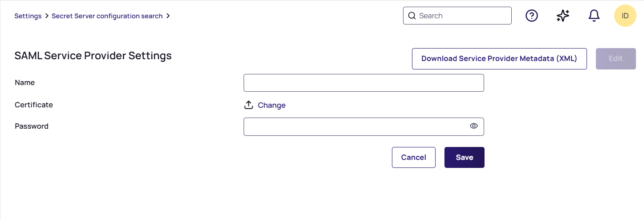Open the help question mark icon
Screen dimensions: 644x220
(x=532, y=16)
